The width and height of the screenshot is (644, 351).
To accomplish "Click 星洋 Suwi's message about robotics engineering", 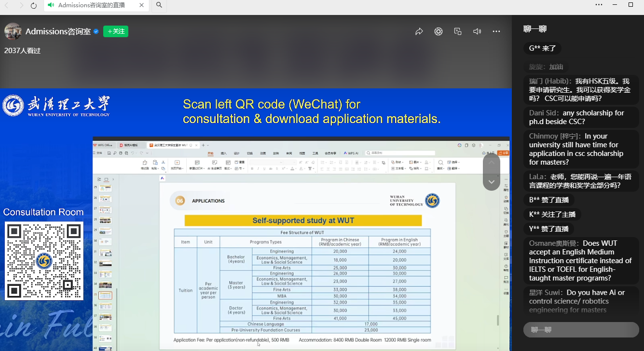I will coord(581,301).
